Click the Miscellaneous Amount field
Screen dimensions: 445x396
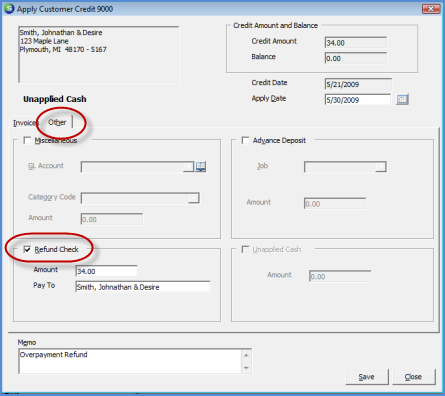(112, 219)
